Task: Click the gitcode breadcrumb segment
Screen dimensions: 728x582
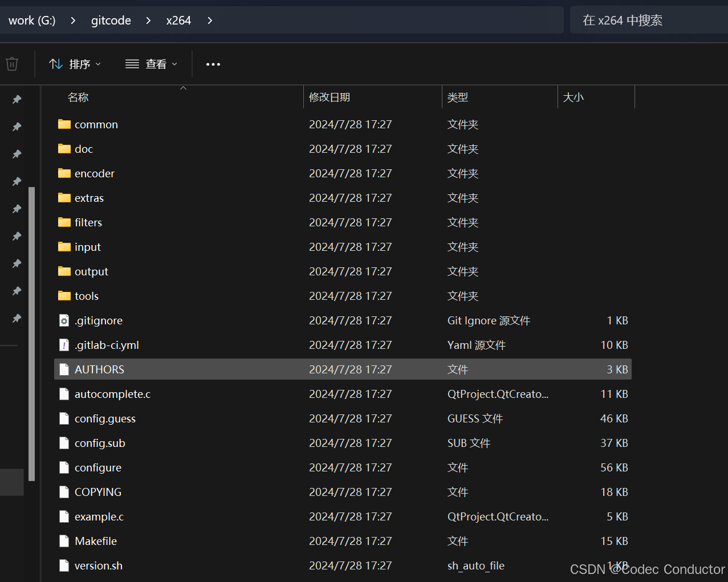Action: click(x=111, y=21)
